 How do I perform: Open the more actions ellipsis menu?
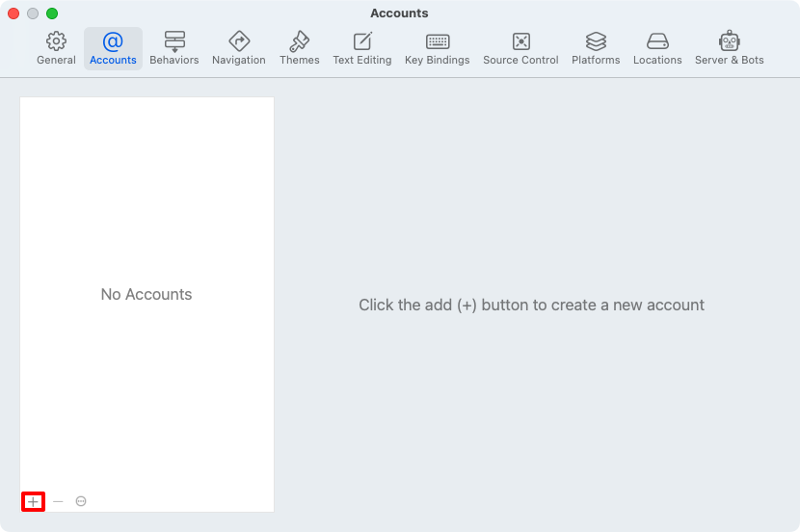(81, 501)
